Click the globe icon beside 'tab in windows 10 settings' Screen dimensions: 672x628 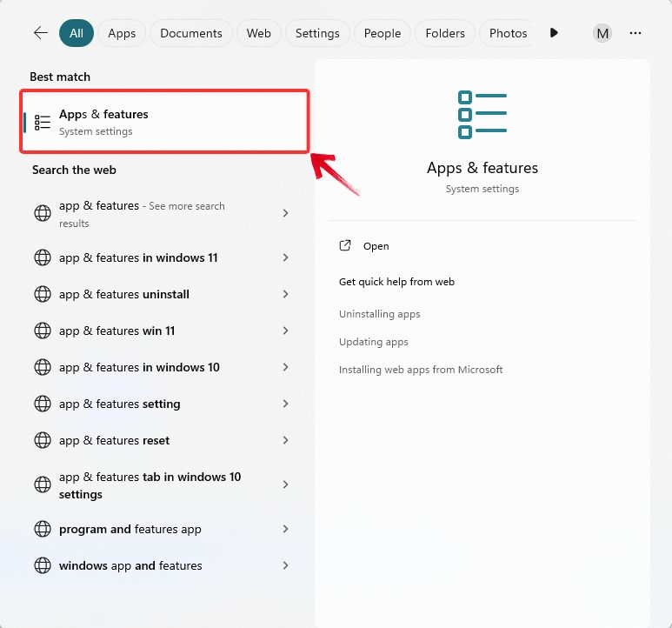coord(43,484)
